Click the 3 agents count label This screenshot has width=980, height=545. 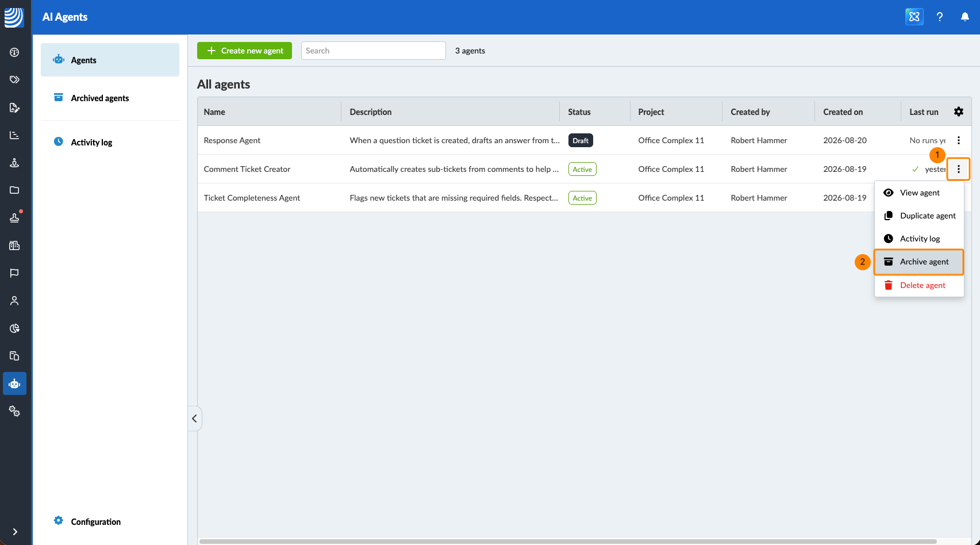tap(470, 51)
